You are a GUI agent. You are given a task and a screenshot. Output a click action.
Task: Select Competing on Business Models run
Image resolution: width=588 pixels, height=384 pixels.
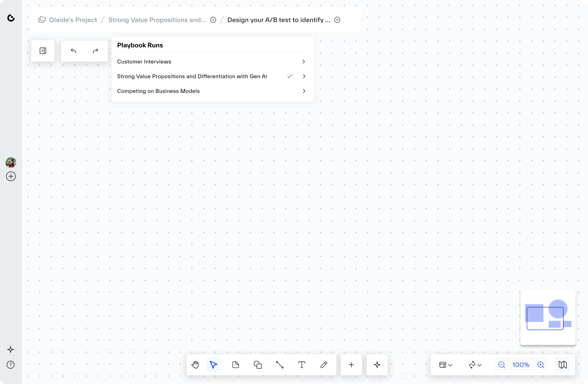tap(211, 91)
